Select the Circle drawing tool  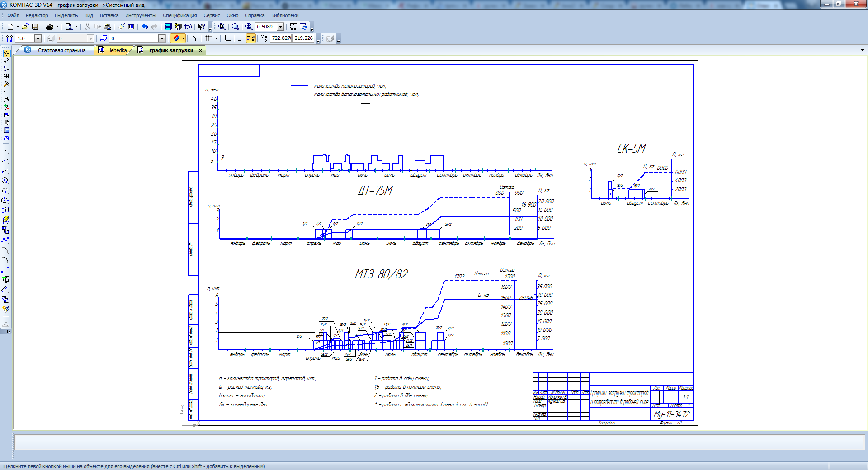pos(5,180)
